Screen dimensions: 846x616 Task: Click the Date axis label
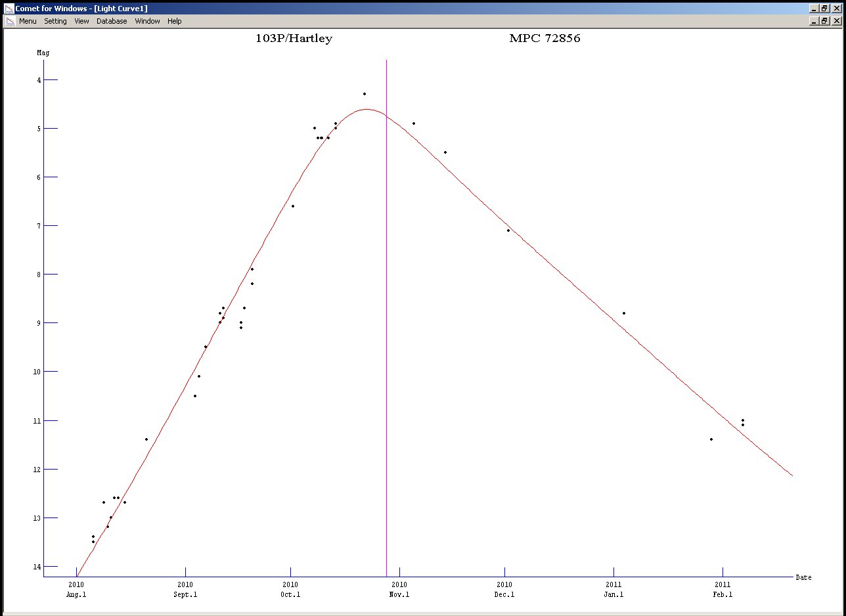(803, 578)
